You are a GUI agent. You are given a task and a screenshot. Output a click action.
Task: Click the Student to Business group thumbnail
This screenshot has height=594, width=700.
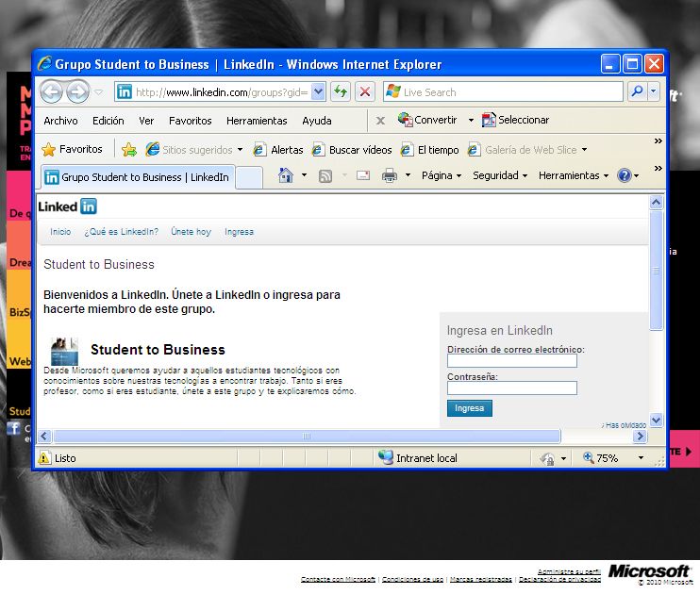point(64,352)
